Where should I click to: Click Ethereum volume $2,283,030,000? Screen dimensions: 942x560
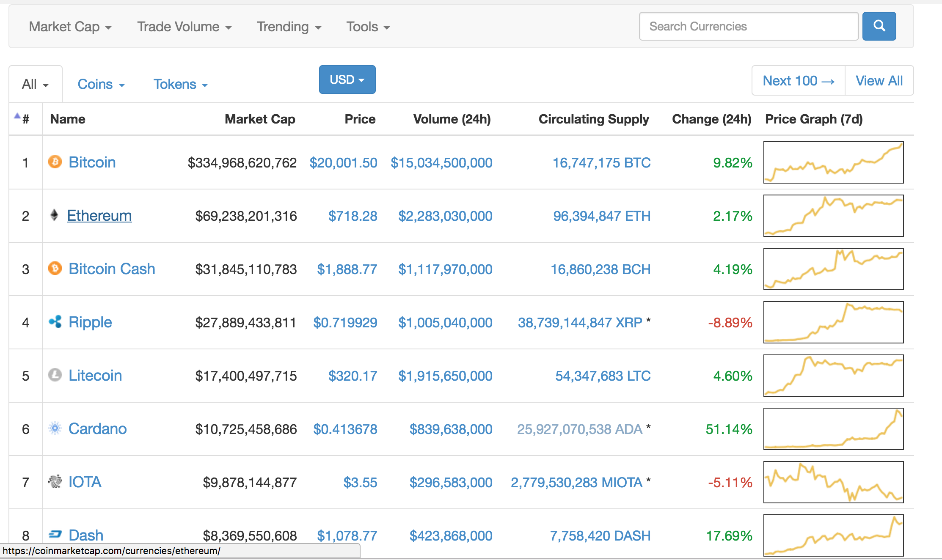445,216
